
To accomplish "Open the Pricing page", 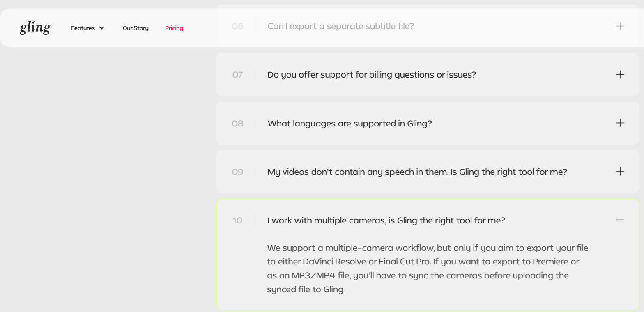I will pyautogui.click(x=174, y=28).
